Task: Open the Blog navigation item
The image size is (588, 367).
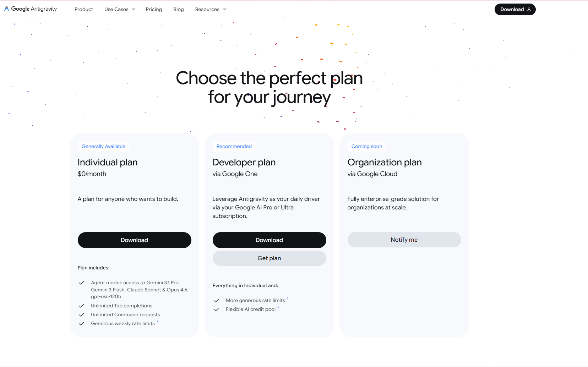Action: [x=179, y=9]
